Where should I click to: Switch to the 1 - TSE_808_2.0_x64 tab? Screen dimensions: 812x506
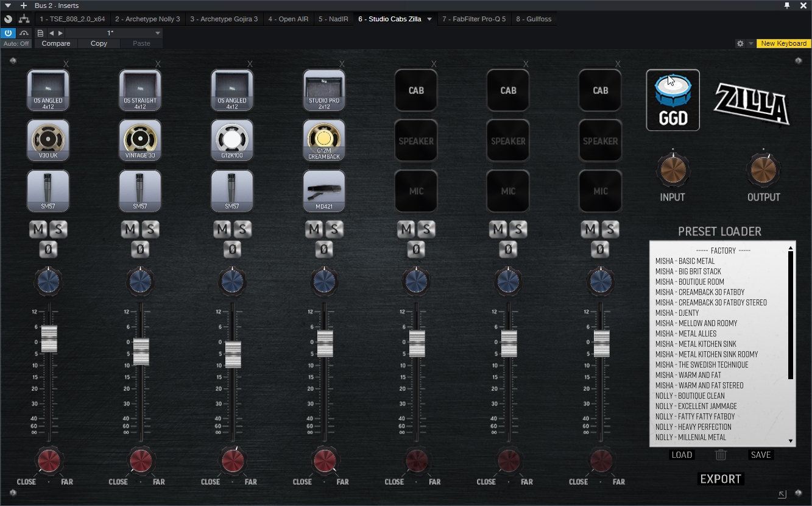(72, 19)
